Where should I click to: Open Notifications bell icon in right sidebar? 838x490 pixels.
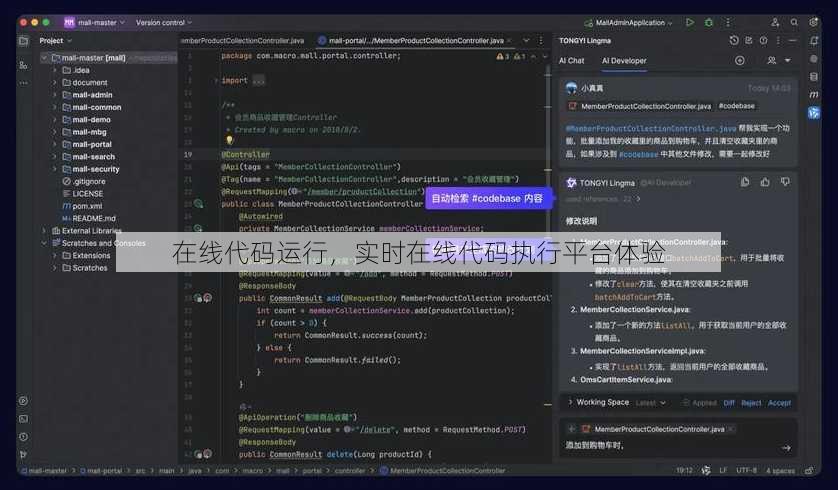click(x=813, y=41)
